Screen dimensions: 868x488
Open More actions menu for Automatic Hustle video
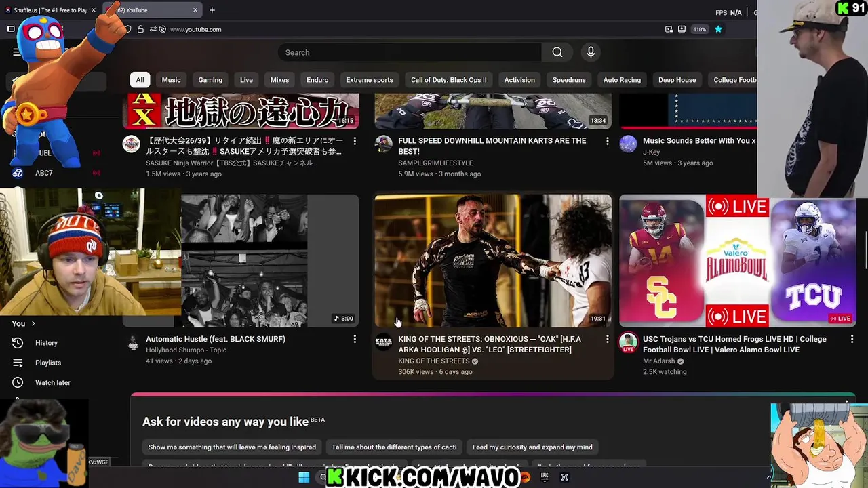(355, 339)
